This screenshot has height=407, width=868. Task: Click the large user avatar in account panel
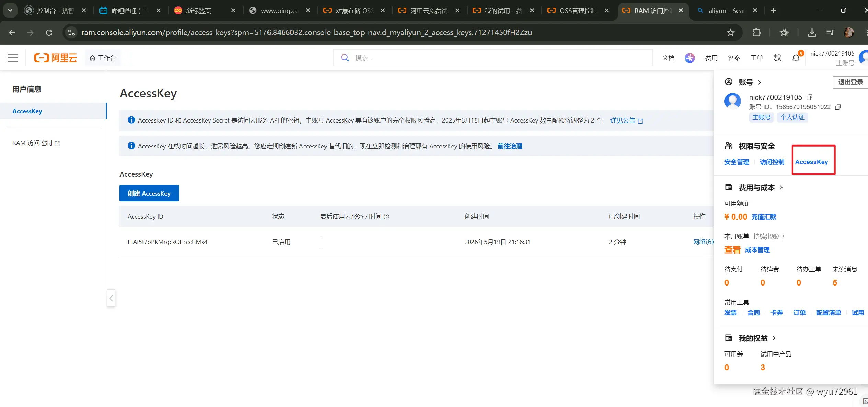(x=733, y=101)
